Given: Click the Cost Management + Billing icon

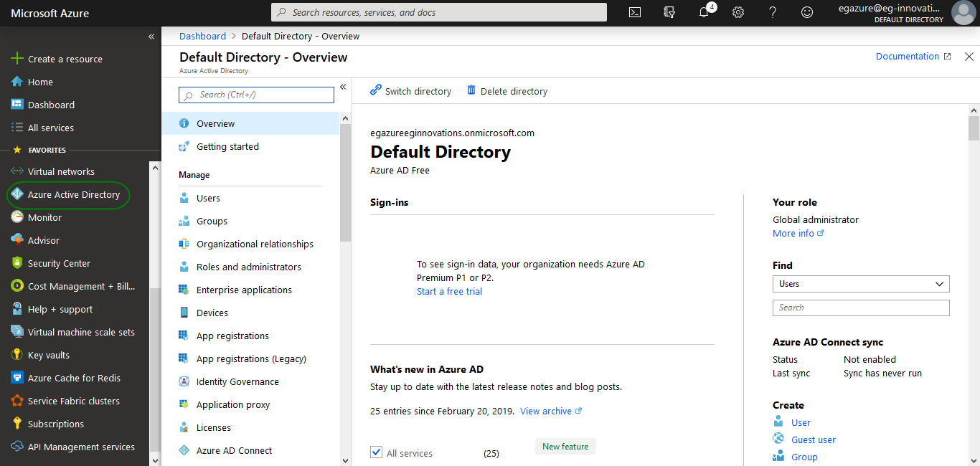Looking at the screenshot, I should [17, 286].
